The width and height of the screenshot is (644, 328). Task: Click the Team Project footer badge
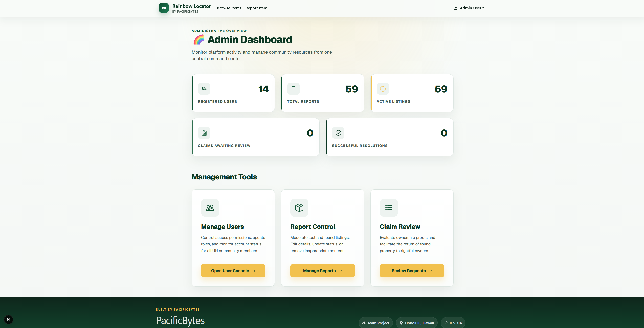375,323
